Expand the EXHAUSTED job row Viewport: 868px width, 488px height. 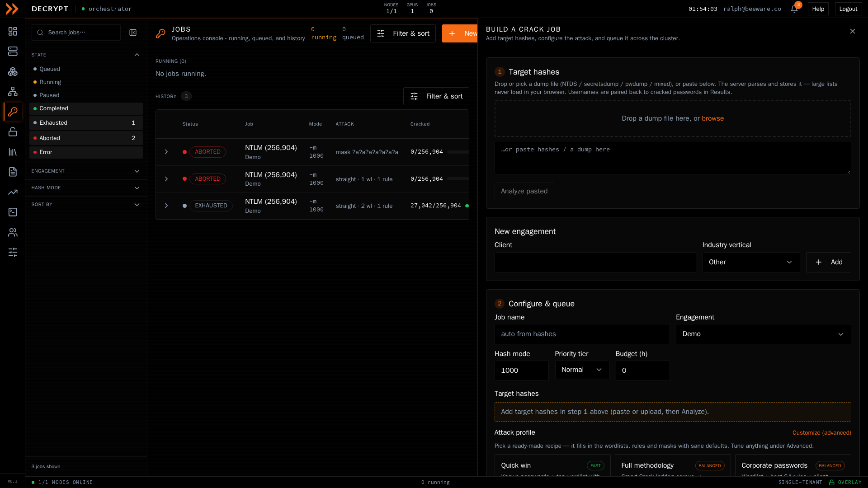[166, 206]
